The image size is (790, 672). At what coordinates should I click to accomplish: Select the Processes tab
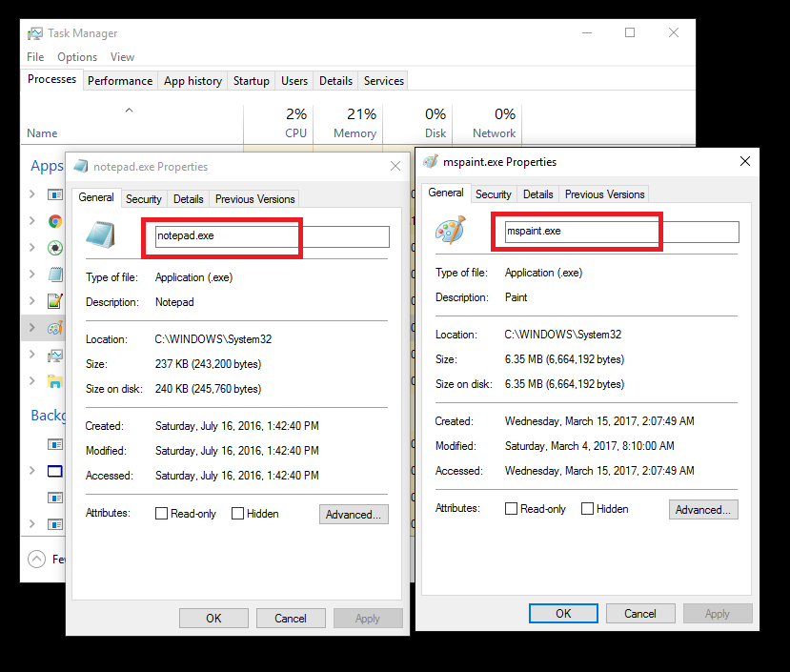51,79
